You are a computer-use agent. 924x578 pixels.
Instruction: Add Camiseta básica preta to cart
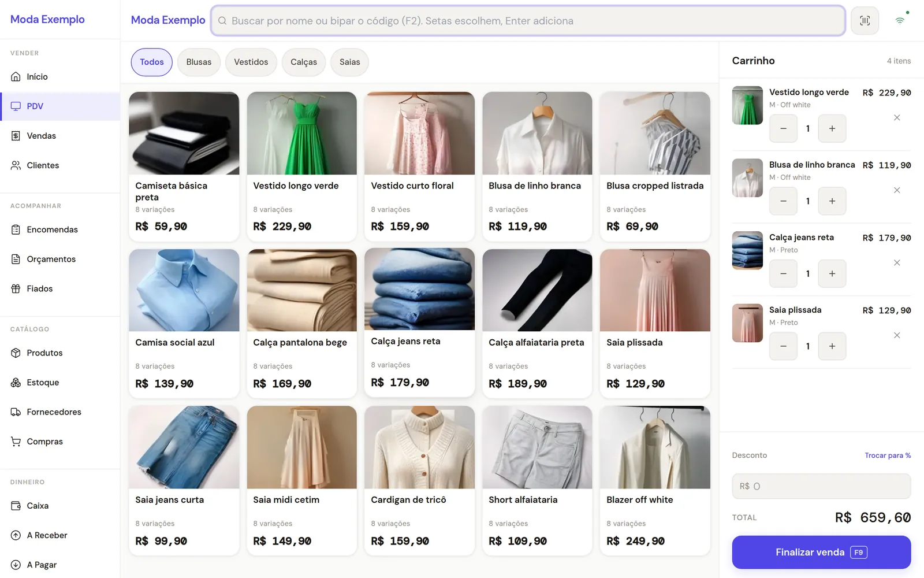click(x=184, y=166)
